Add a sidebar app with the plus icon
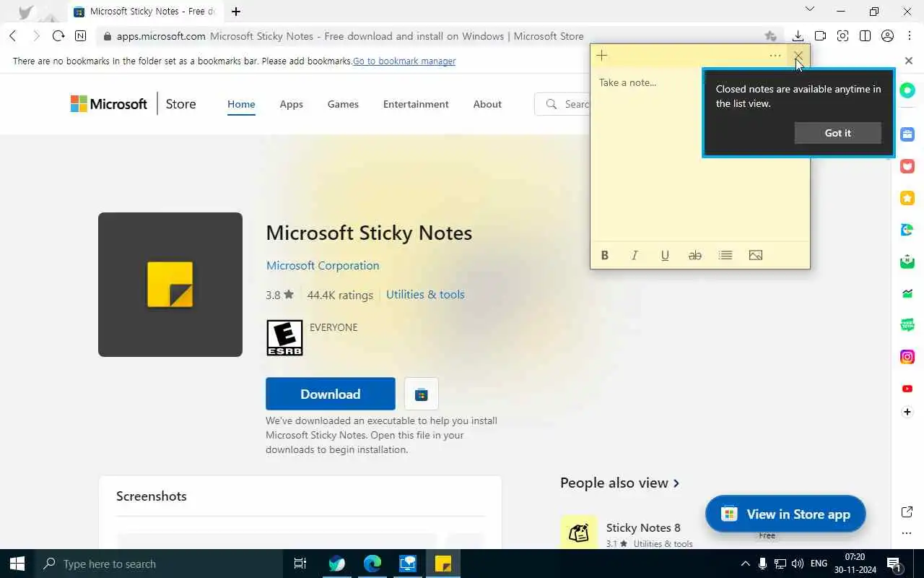Viewport: 924px width, 578px height. 907,412
